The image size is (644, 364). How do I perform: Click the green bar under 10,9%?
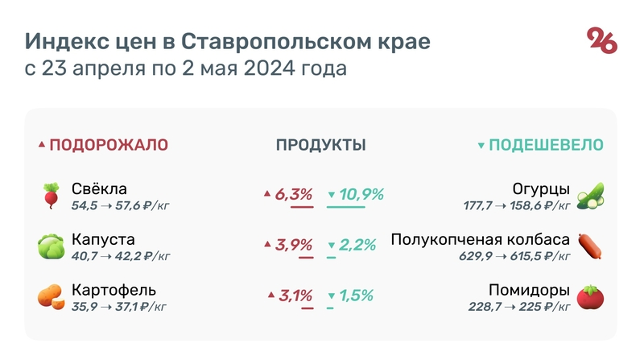(346, 207)
